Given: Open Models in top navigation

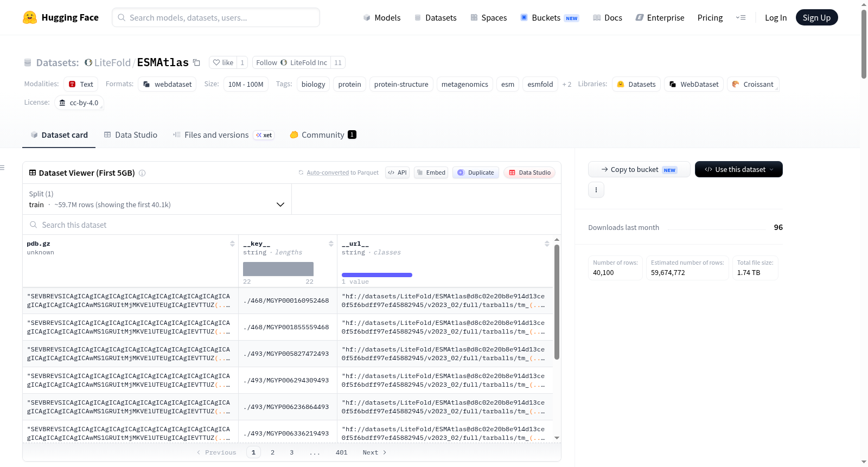Looking at the screenshot, I should 382,17.
